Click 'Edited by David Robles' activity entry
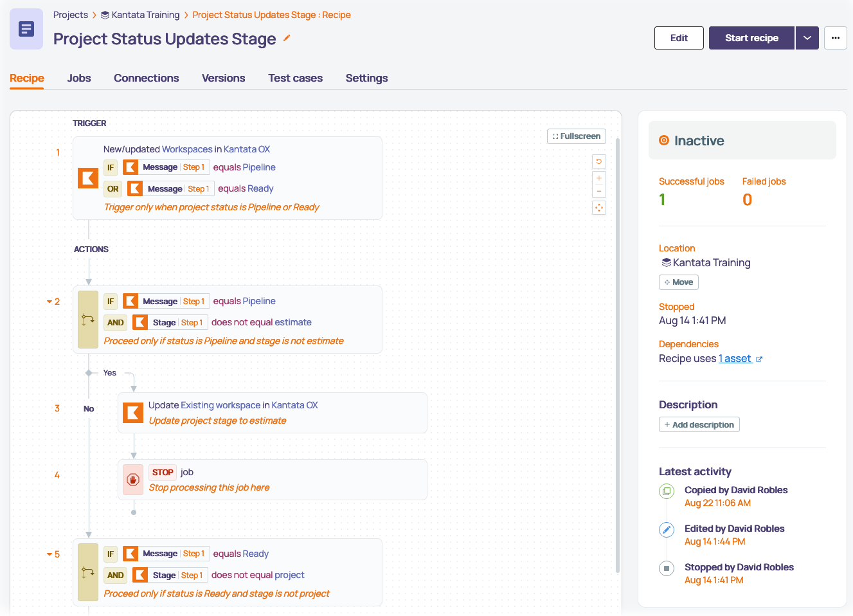Image resolution: width=853 pixels, height=616 pixels. click(735, 529)
